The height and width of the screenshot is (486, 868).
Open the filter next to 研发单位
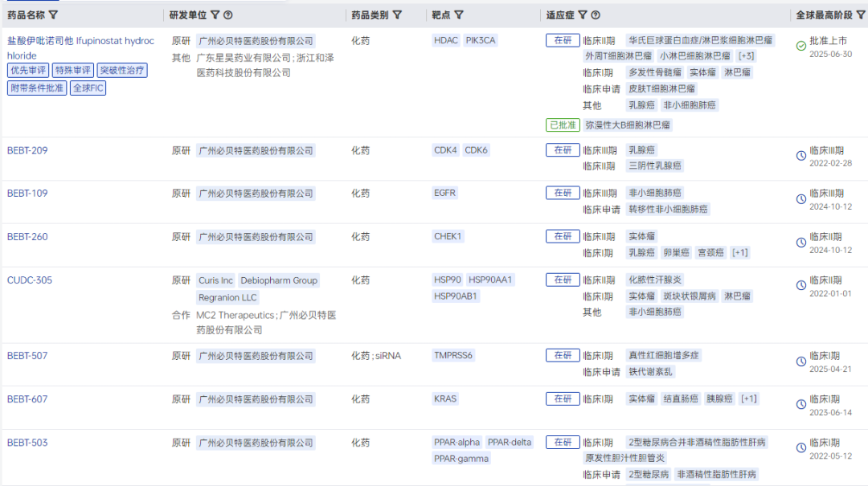[215, 15]
